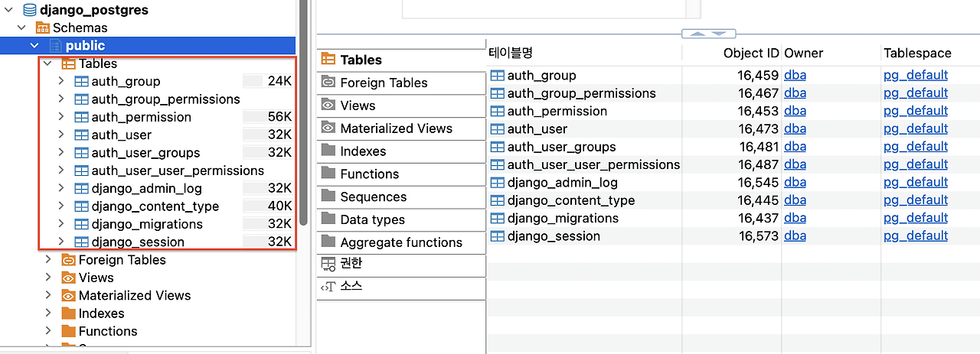The height and width of the screenshot is (354, 980).
Task: Click the Indexes folder icon in tree
Action: 68,313
